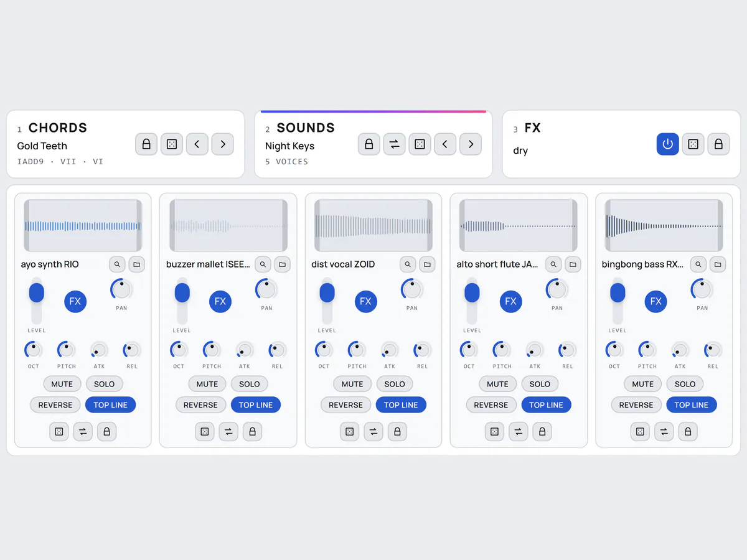
Task: Open the FX section heading
Action: click(533, 128)
